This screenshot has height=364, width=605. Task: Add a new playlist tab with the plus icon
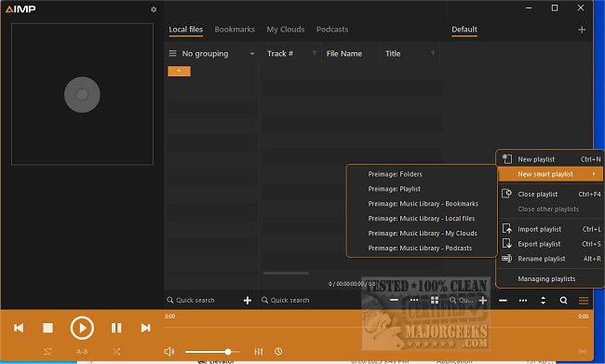click(x=582, y=30)
